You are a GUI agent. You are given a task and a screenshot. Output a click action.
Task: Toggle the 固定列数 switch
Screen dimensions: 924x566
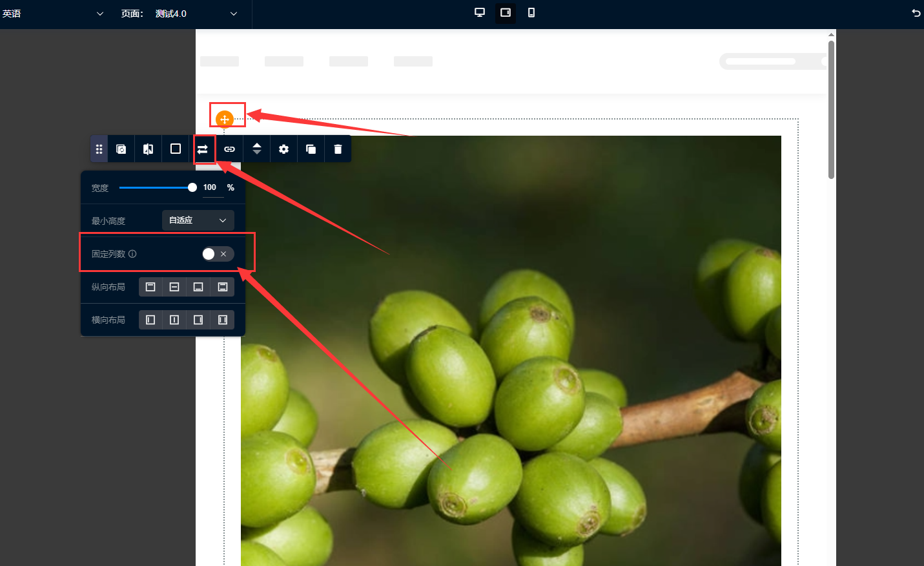click(216, 254)
